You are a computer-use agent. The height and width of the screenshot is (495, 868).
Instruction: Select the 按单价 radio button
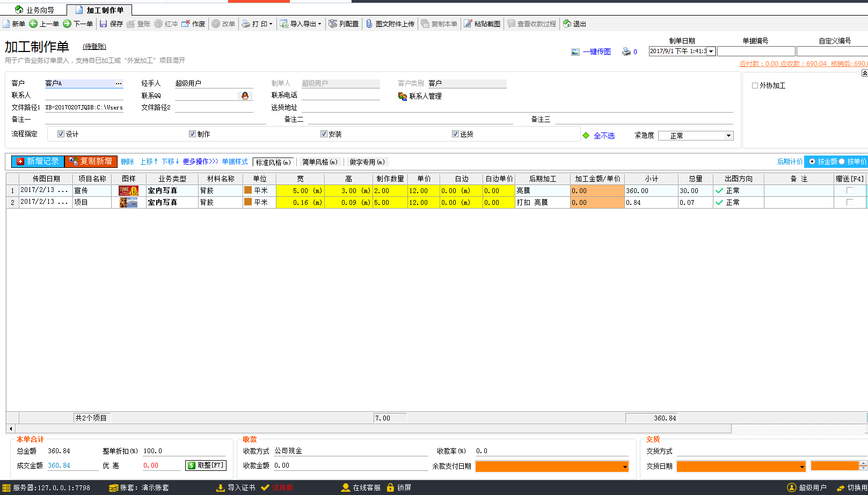(x=842, y=161)
